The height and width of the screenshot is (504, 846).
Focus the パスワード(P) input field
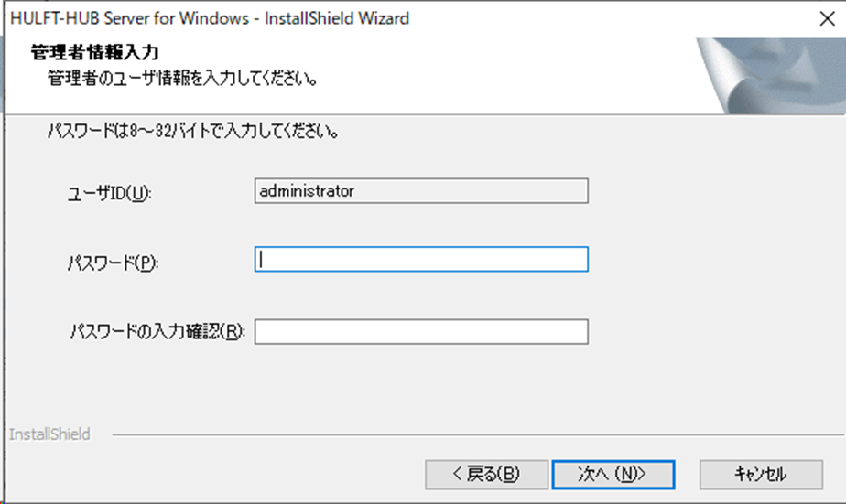(421, 259)
